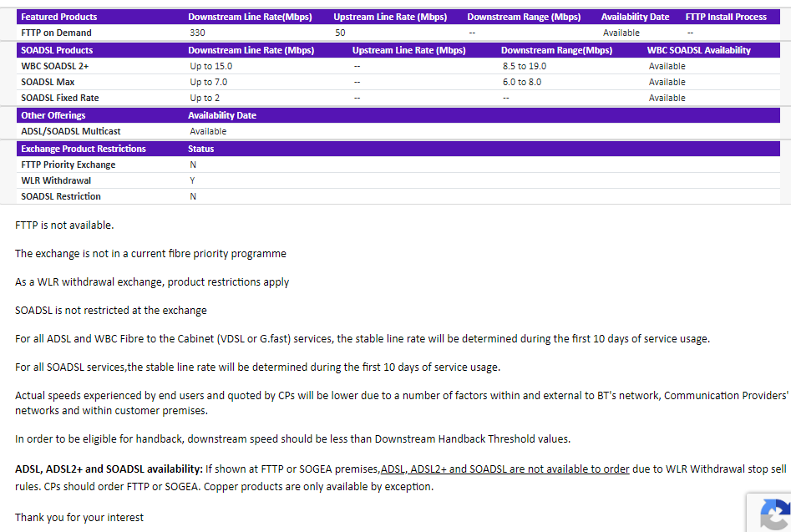Select the SOADSL Max product name
Image resolution: width=791 pixels, height=532 pixels.
coord(48,82)
